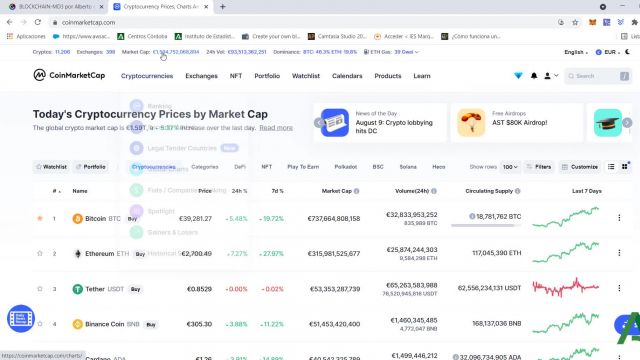Click the Tether coin icon
Viewport: 640px width, 360px height.
[78, 289]
